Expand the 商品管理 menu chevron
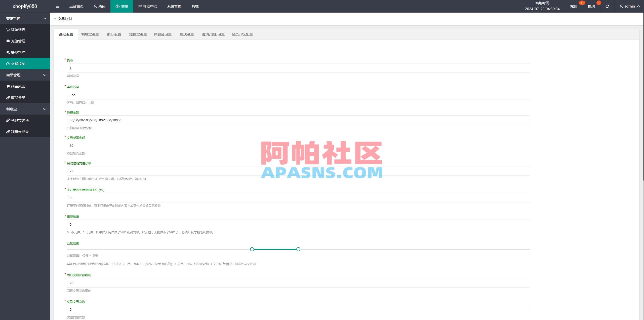 tap(45, 75)
